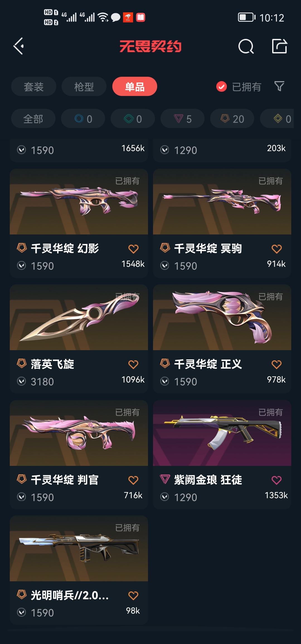301x644 pixels.
Task: Toggle heart on 千灵华绽 判官
Action: 133,480
